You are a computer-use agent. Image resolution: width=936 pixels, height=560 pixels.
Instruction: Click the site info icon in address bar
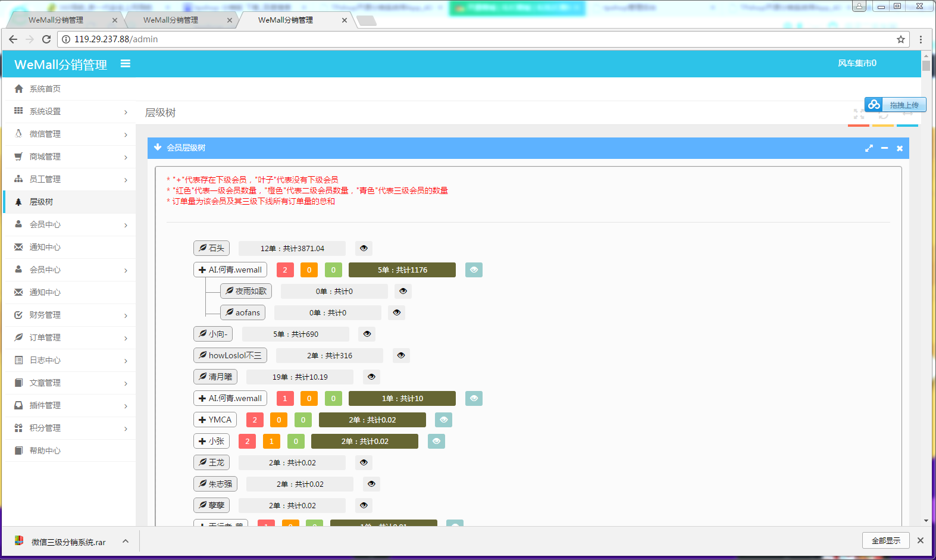point(66,39)
